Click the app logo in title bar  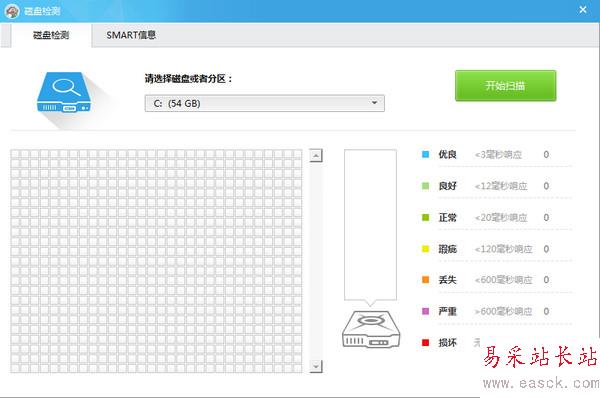[x=12, y=11]
